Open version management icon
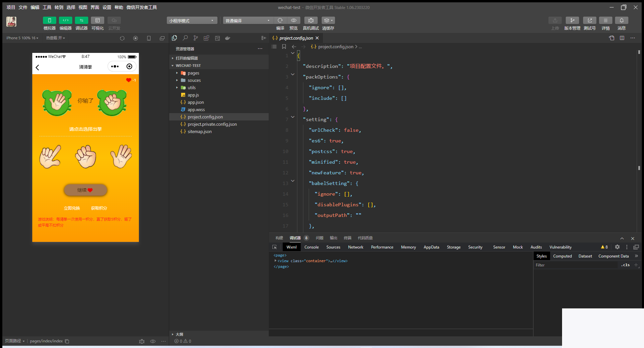Viewport: 644px width, 348px height. (x=572, y=21)
